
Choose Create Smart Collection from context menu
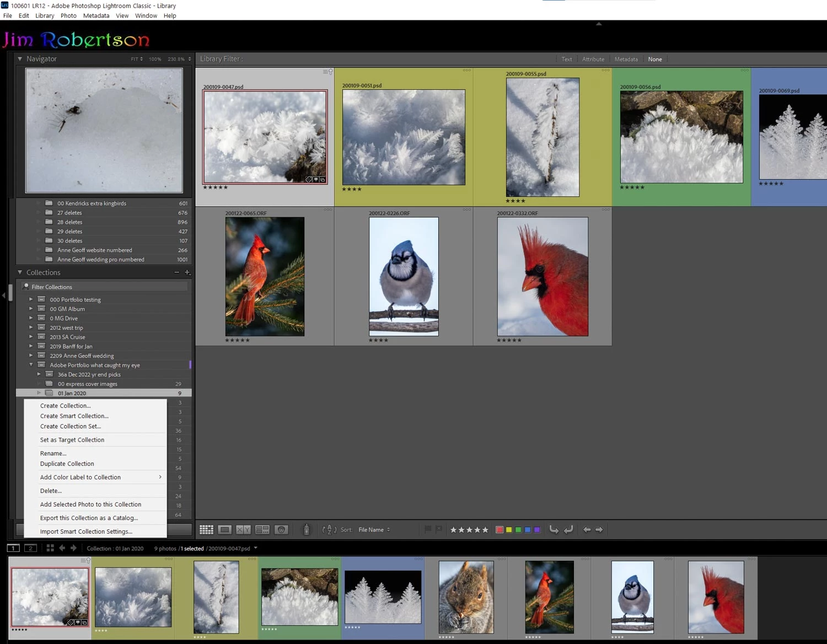pyautogui.click(x=95, y=416)
